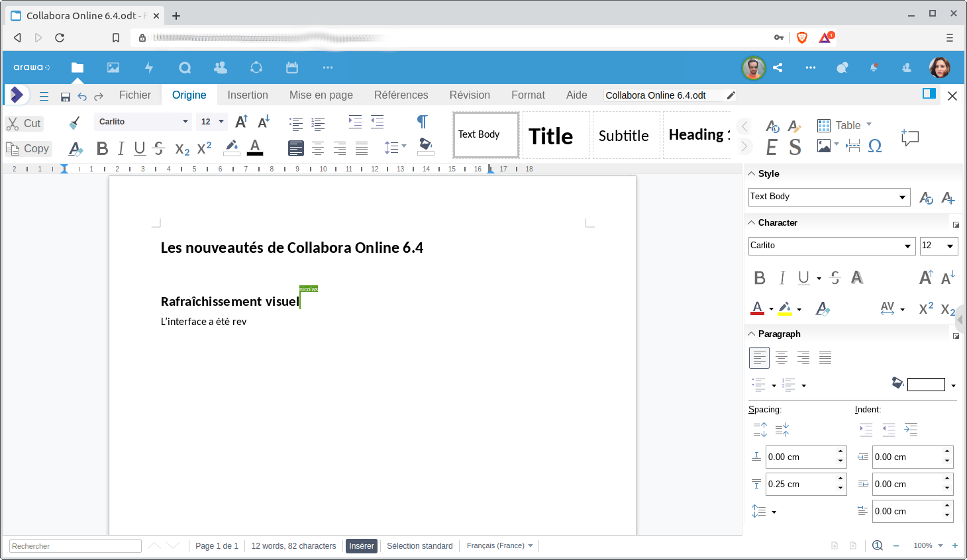
Task: Toggle strikethrough in the ribbon
Action: [x=159, y=148]
